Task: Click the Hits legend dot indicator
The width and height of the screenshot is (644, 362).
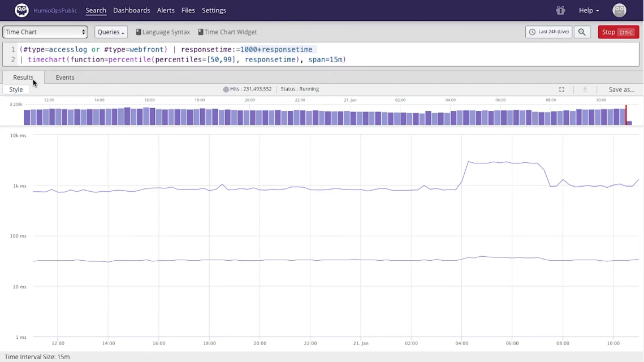Action: click(x=226, y=89)
